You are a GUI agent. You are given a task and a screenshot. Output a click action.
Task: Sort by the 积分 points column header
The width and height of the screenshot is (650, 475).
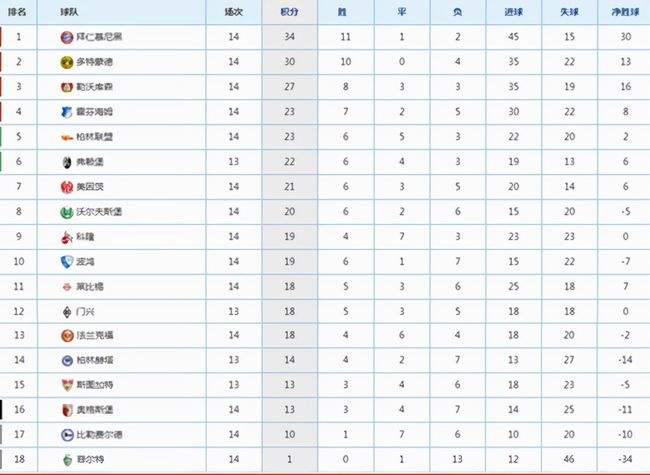tap(289, 12)
